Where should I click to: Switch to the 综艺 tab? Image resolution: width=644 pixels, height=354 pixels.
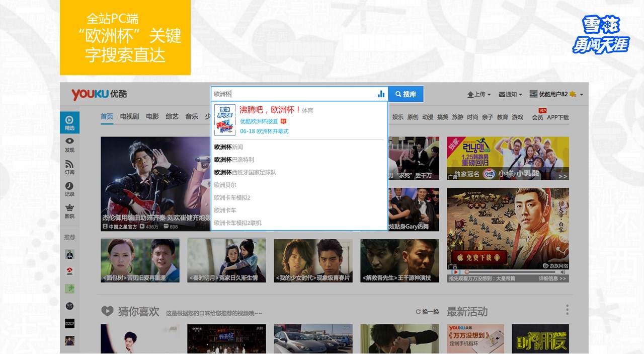coord(172,117)
